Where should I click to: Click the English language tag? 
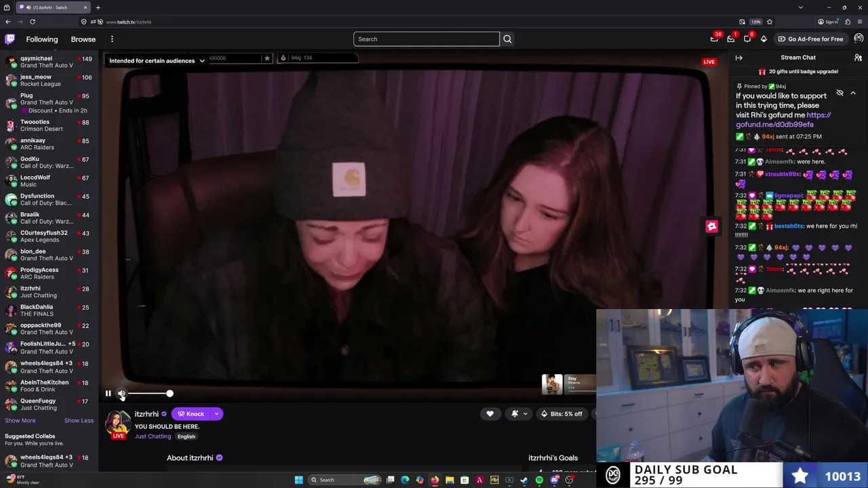pos(186,436)
